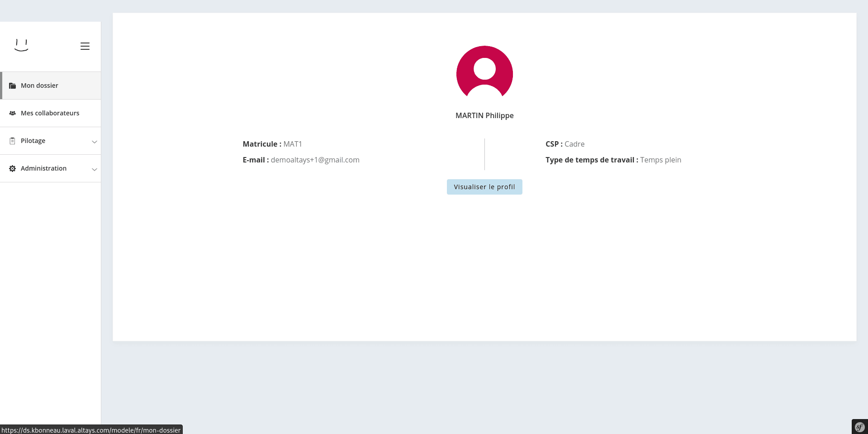Click the Administration gear icon
The height and width of the screenshot is (434, 868).
click(x=13, y=168)
